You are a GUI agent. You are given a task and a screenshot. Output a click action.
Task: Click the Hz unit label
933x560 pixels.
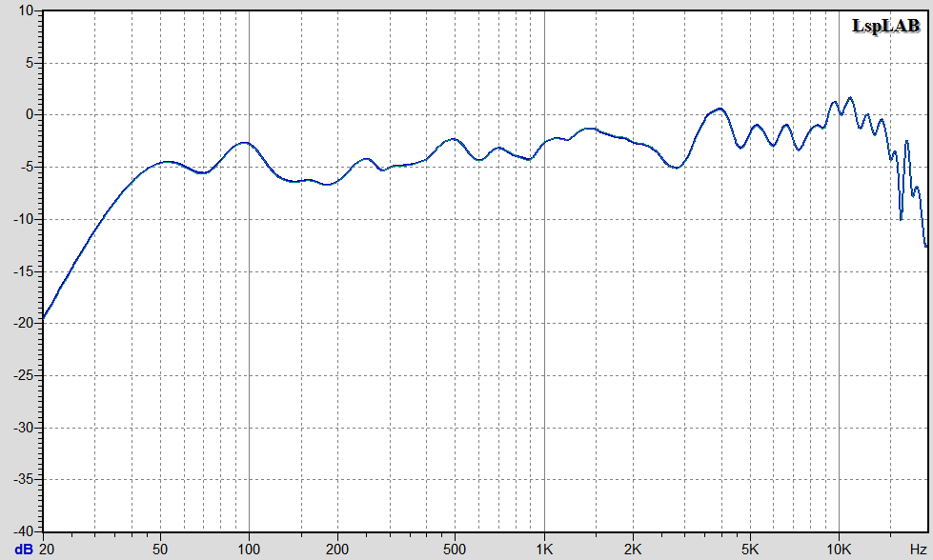pos(918,550)
